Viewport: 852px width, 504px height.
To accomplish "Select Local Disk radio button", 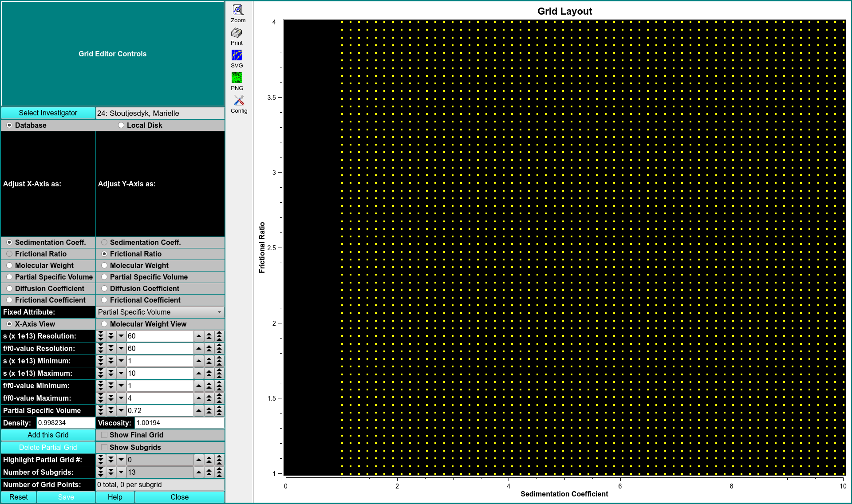I will click(x=121, y=125).
